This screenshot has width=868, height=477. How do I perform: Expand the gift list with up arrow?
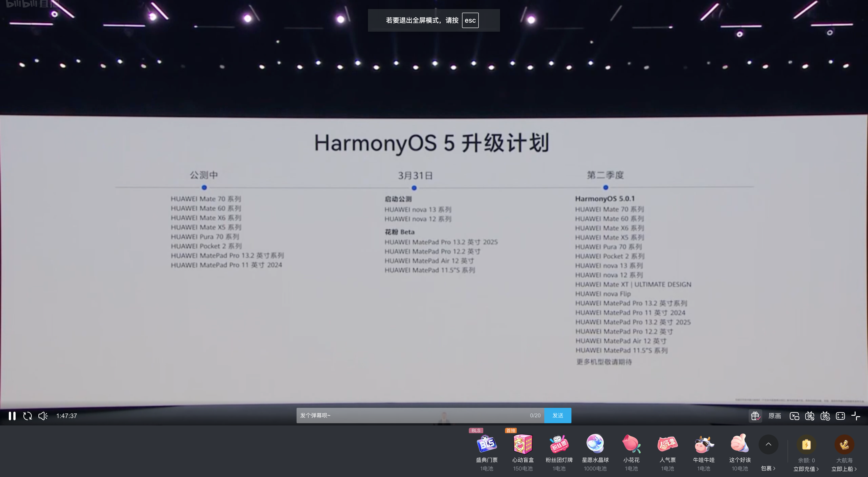click(x=768, y=444)
